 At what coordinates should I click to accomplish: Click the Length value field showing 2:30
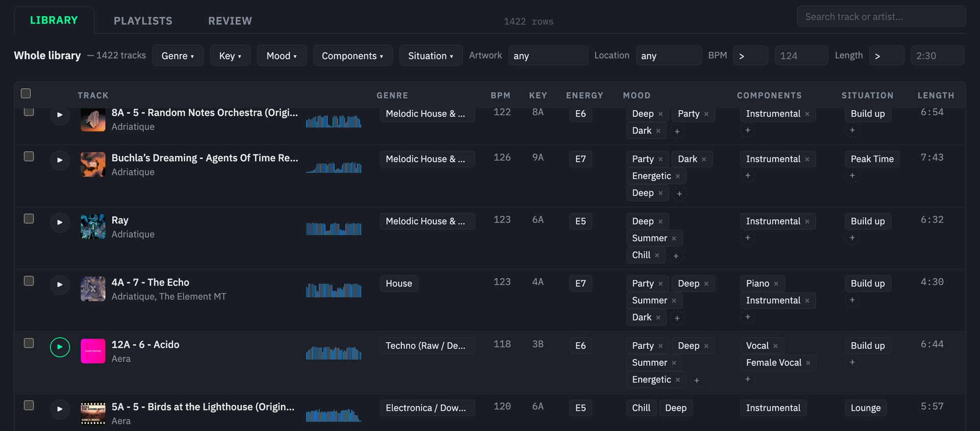[937, 56]
